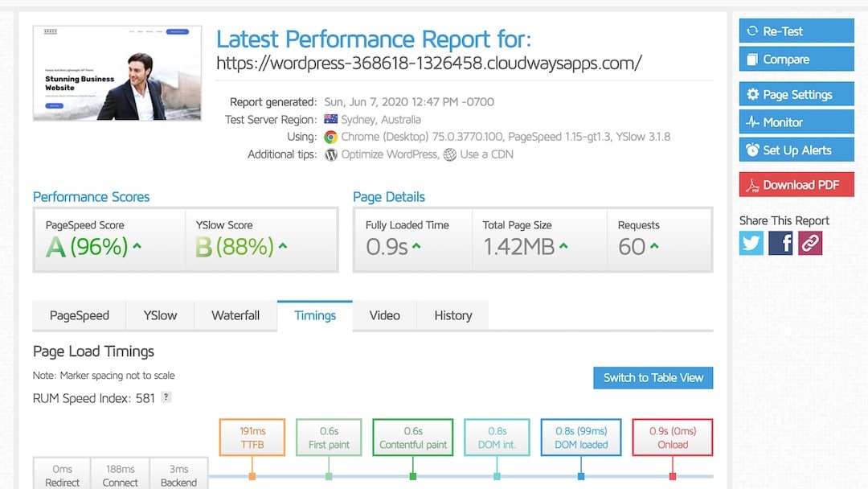The height and width of the screenshot is (489, 868).
Task: Click the PageSpeed Score up arrow
Action: (x=137, y=246)
